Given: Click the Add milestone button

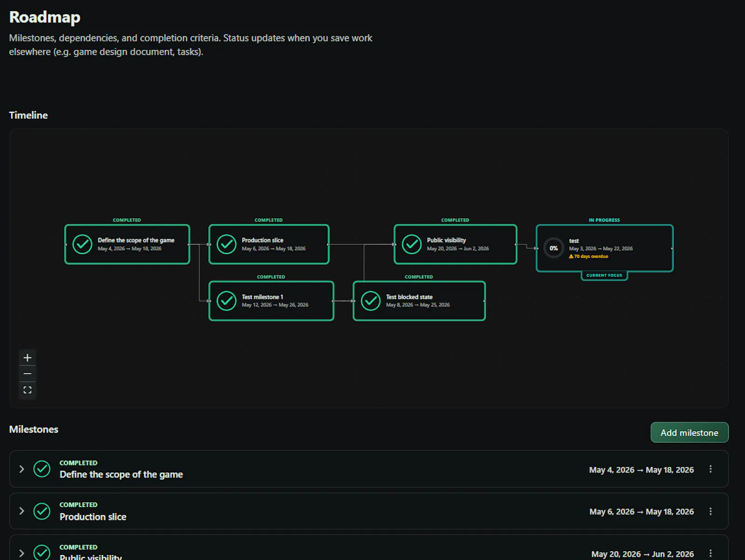Looking at the screenshot, I should click(689, 432).
